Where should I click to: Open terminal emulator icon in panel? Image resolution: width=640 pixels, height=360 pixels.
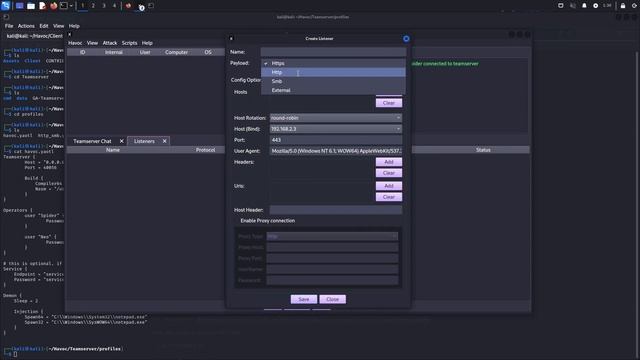point(64,6)
